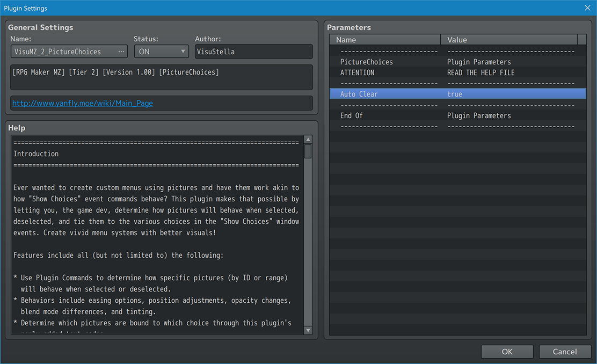Click the Help panel scrollbar thumb

click(x=308, y=151)
